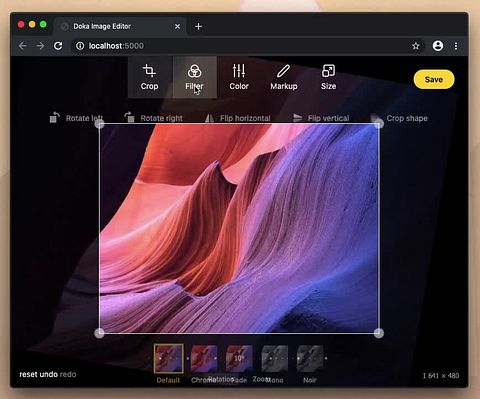This screenshot has height=399, width=480.
Task: Bookmark this page with star icon
Action: coord(416,46)
